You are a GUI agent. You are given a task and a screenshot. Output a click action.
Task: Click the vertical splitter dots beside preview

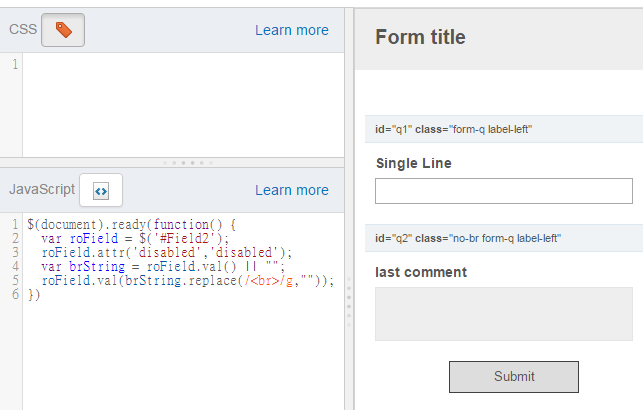point(349,301)
